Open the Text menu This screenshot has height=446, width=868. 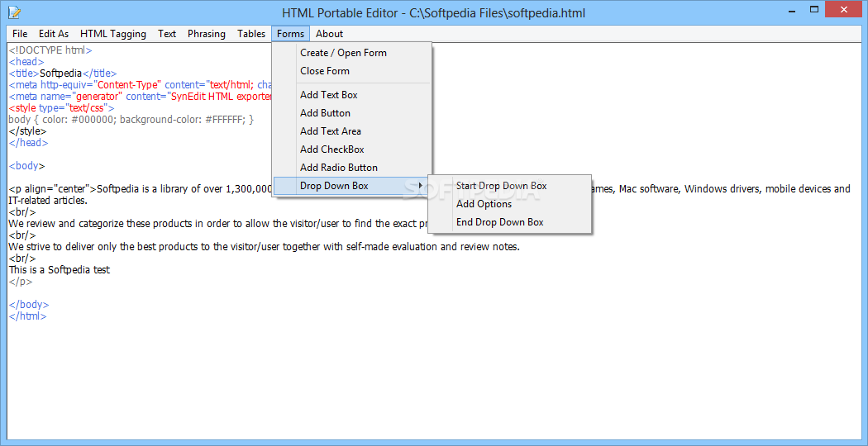click(x=167, y=34)
